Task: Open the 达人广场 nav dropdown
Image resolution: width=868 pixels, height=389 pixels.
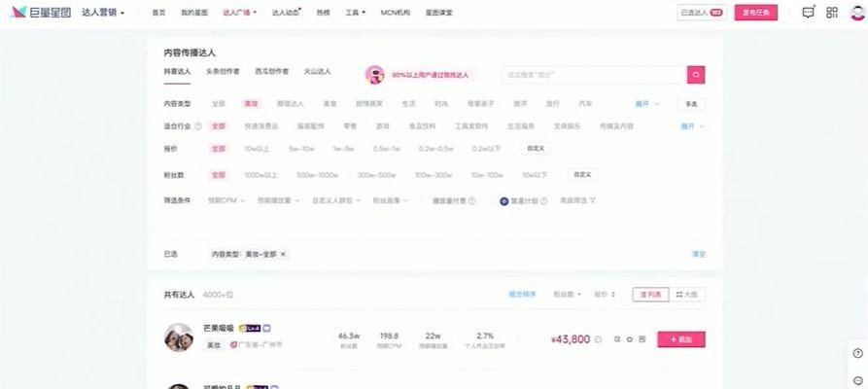Action: click(x=240, y=13)
